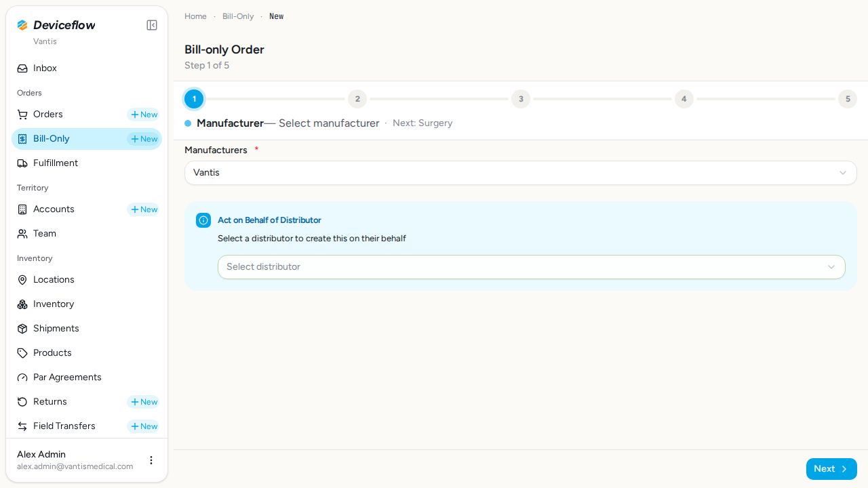
Task: Jump to step 3 in the progress stepper
Action: point(521,99)
